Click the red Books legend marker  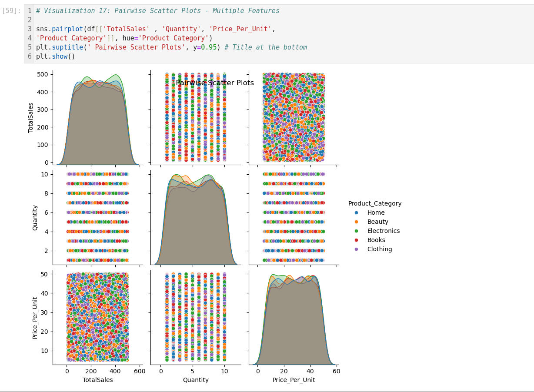[357, 240]
